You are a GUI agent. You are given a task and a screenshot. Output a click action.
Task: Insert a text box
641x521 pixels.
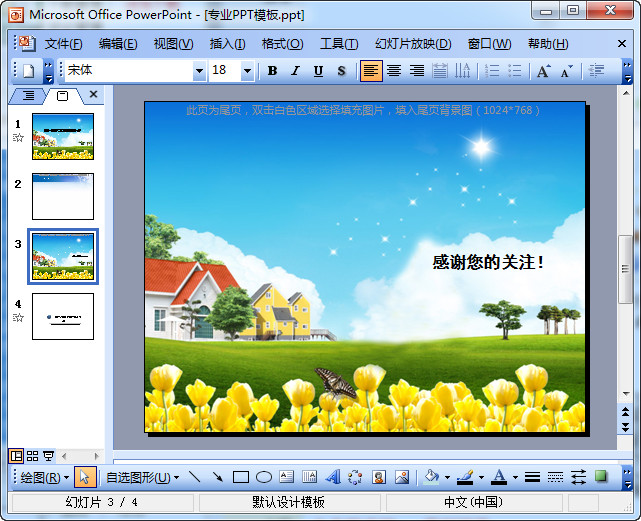[286, 477]
